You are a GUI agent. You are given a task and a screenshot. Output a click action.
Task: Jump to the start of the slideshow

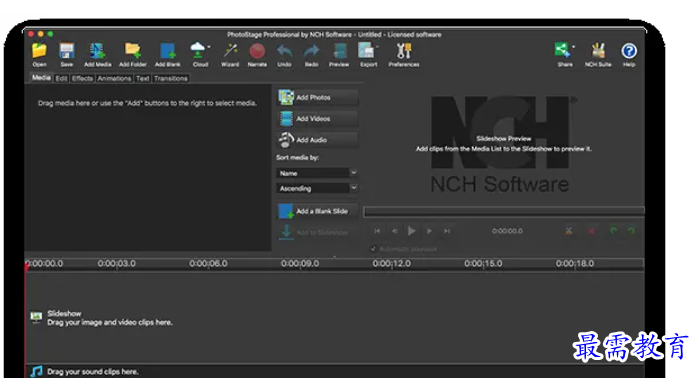pyautogui.click(x=377, y=231)
